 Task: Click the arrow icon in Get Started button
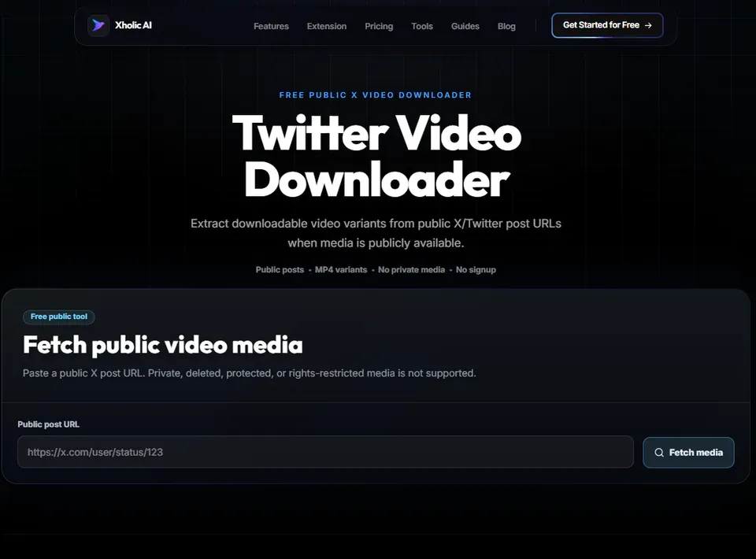648,25
